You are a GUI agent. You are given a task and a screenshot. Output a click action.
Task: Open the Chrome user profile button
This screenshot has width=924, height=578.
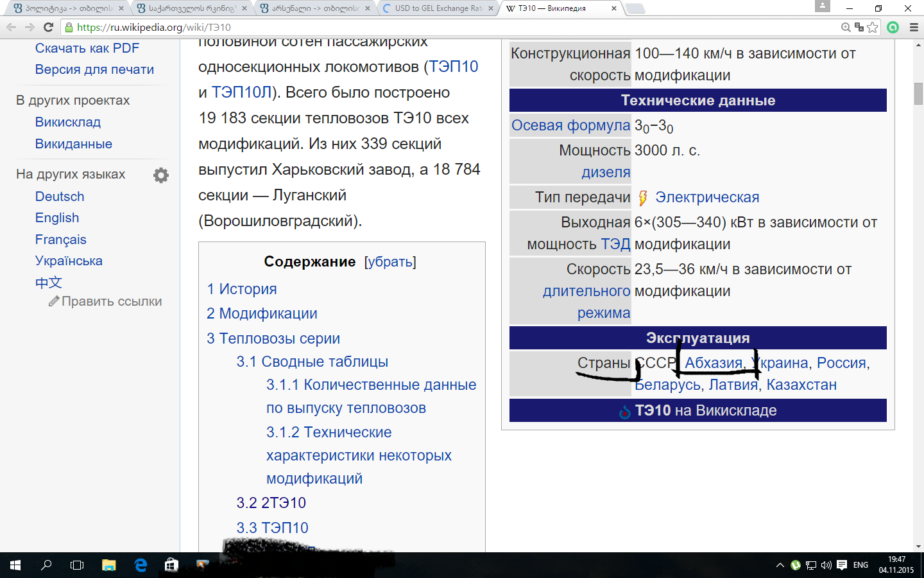click(x=823, y=6)
